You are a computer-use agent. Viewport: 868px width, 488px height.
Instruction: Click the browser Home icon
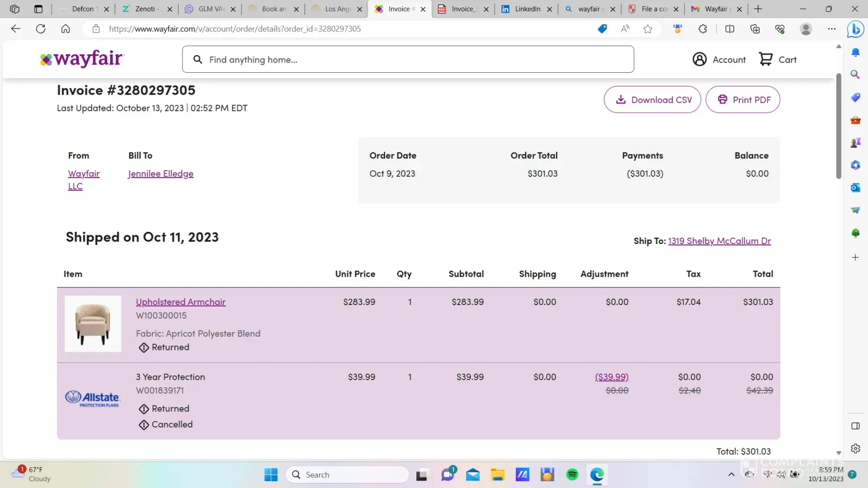coord(65,29)
